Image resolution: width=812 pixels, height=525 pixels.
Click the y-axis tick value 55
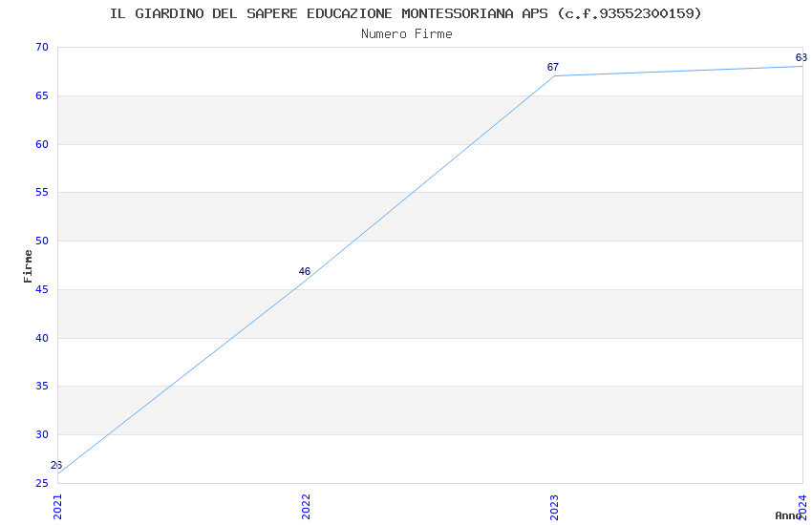(x=42, y=193)
